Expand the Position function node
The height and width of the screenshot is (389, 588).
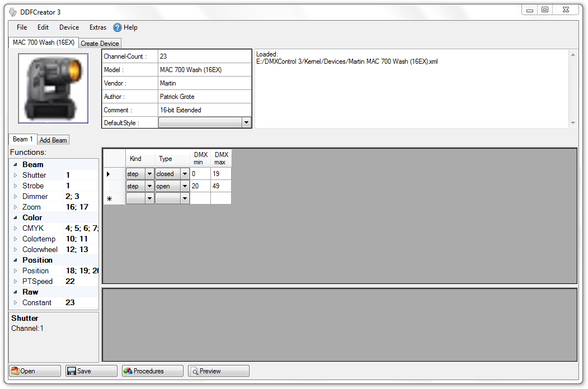tap(16, 271)
